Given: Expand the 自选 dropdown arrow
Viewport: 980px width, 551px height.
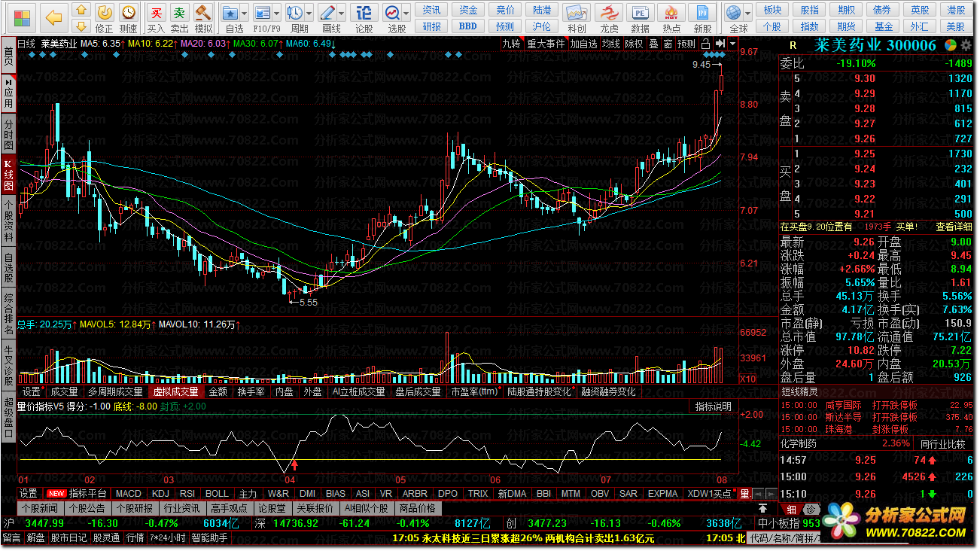Looking at the screenshot, I should coord(246,14).
